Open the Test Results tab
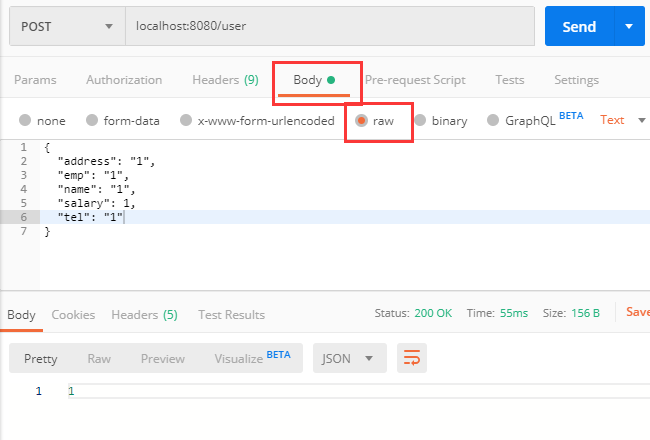This screenshot has height=440, width=650. click(231, 315)
